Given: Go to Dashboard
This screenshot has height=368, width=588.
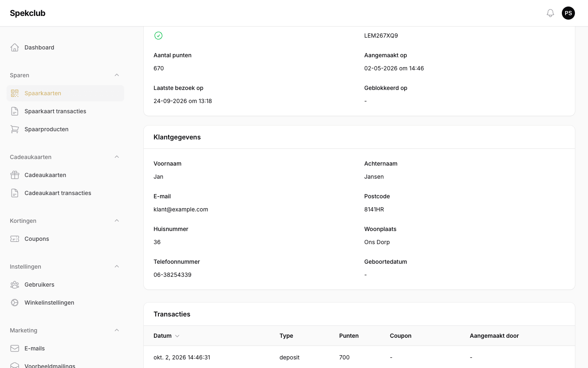Looking at the screenshot, I should pos(65,47).
